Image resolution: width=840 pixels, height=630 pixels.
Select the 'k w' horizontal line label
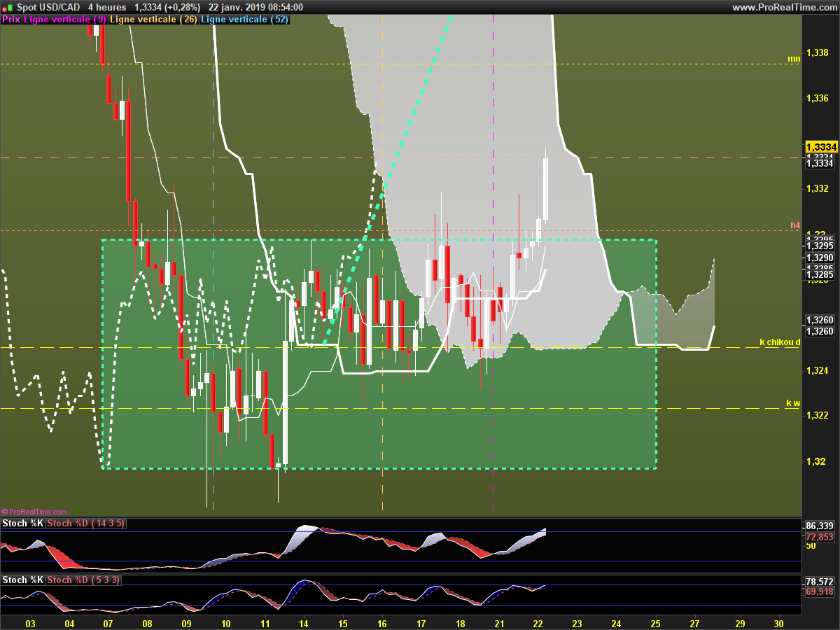click(x=793, y=403)
